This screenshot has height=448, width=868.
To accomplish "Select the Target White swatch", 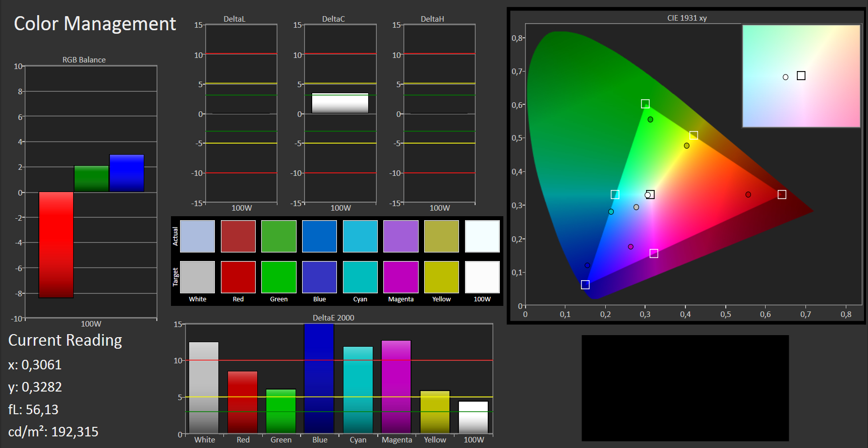I will point(197,277).
